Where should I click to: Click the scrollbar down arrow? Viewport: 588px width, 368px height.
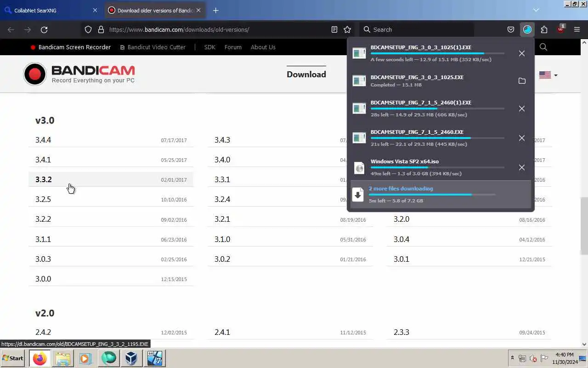click(584, 344)
